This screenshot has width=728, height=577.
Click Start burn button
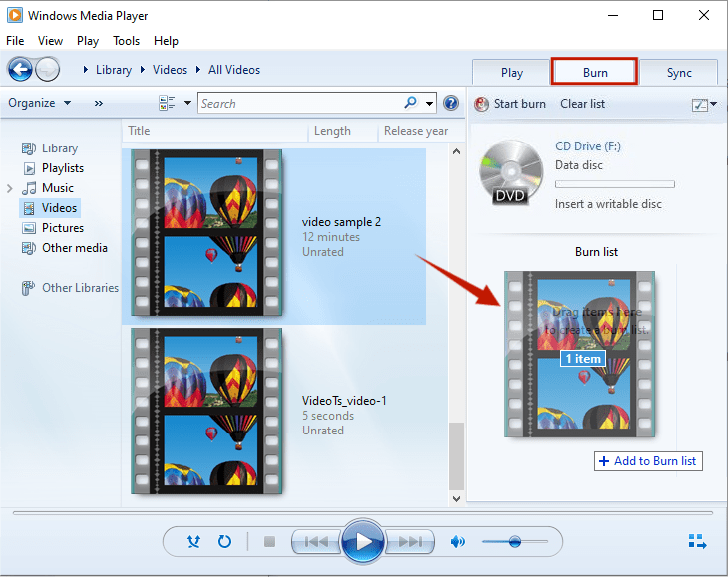[510, 104]
